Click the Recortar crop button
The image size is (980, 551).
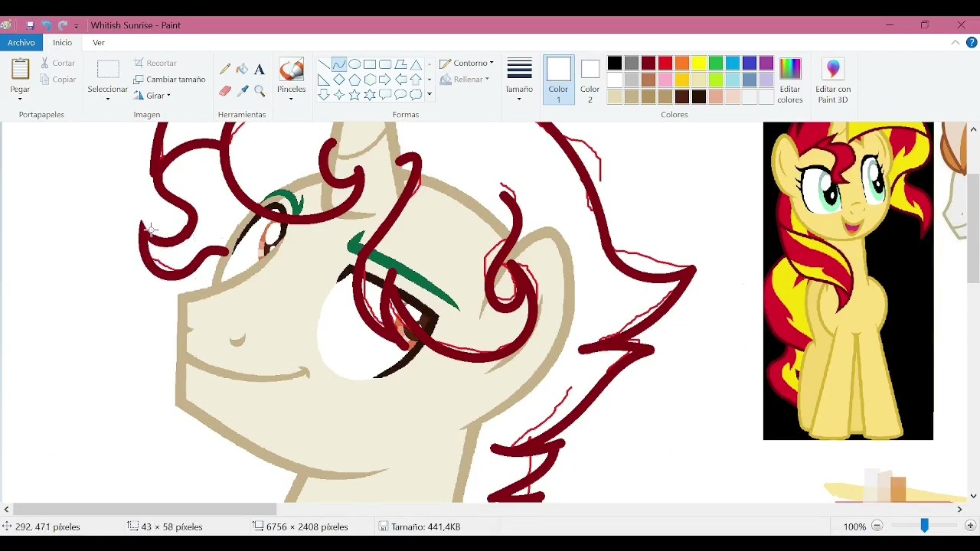[x=155, y=64]
